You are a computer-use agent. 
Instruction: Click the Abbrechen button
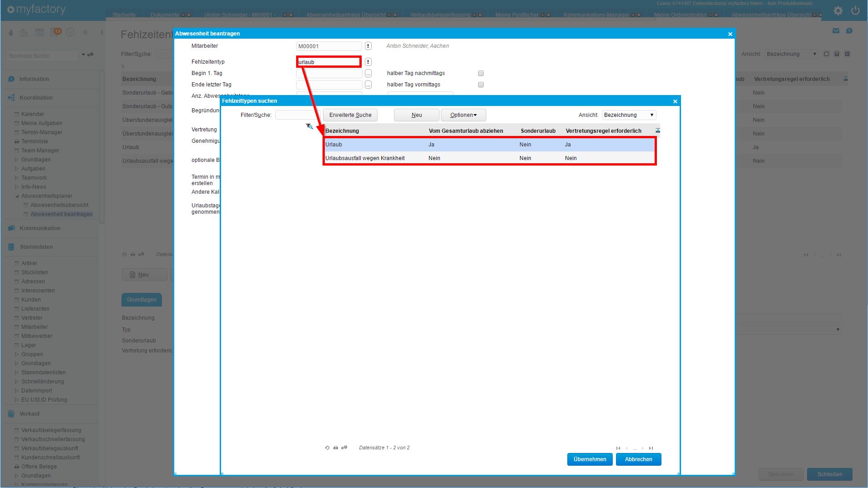point(638,459)
